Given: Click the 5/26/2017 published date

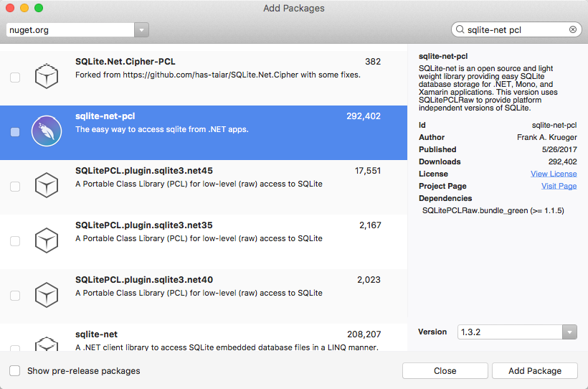Looking at the screenshot, I should pyautogui.click(x=559, y=149).
